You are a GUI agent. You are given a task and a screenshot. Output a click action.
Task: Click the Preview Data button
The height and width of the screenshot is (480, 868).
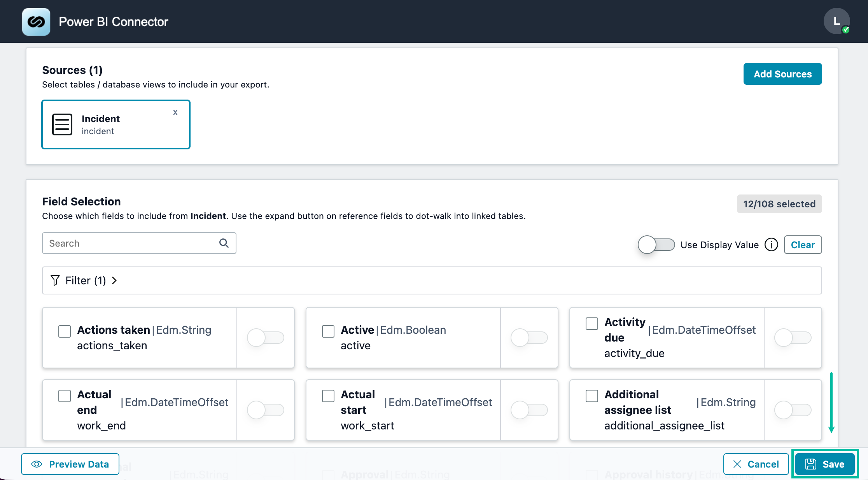pyautogui.click(x=70, y=464)
